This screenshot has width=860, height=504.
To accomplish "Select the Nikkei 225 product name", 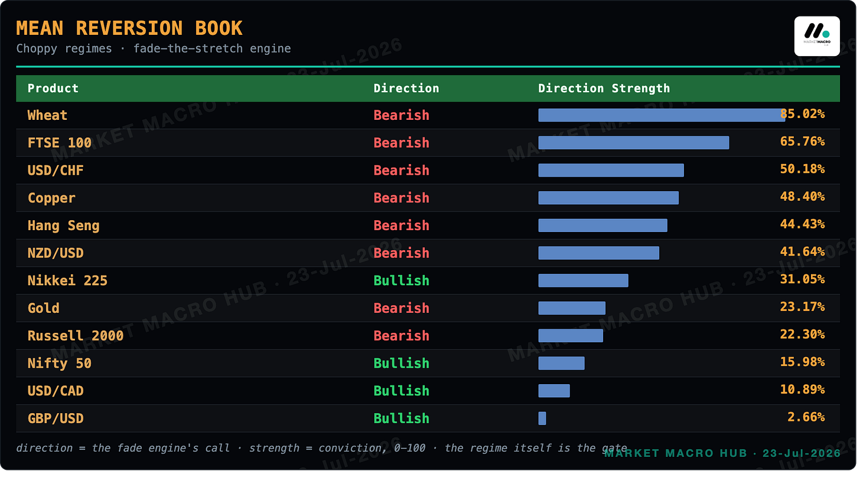I will click(68, 281).
